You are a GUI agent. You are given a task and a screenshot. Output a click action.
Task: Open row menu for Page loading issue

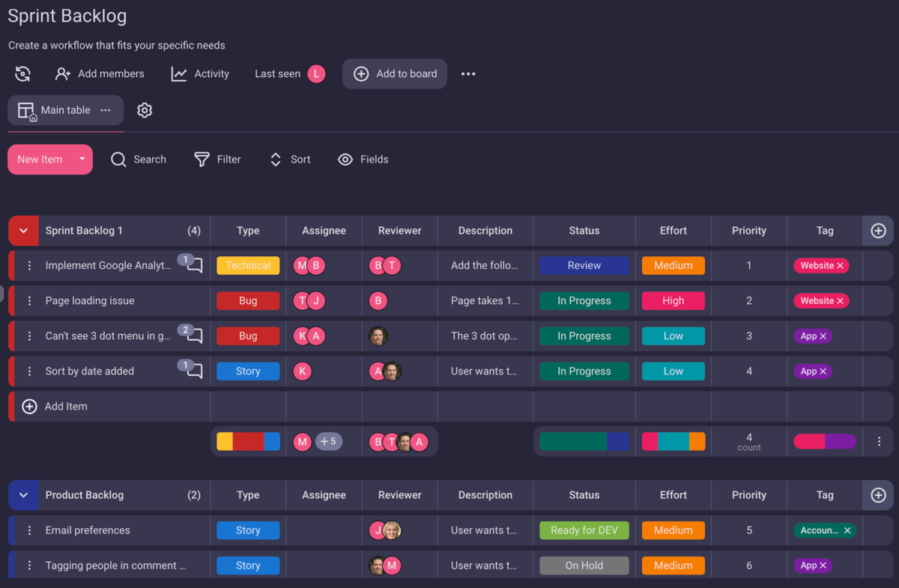click(30, 301)
